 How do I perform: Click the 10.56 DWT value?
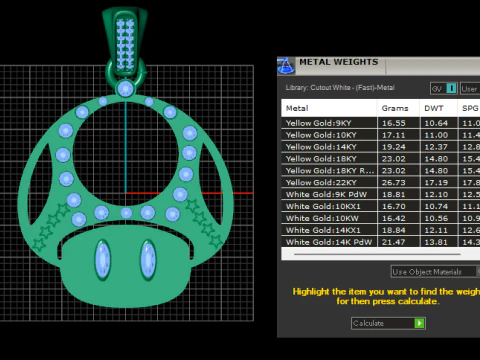pyautogui.click(x=436, y=218)
